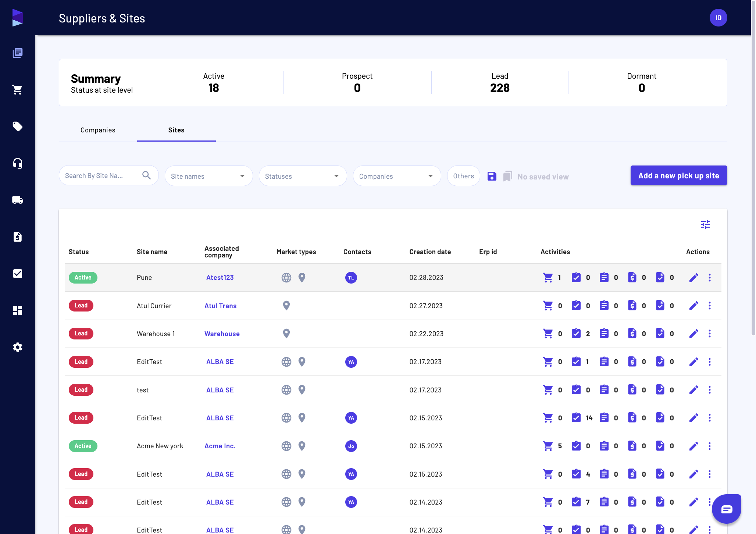Edit the Pune site with pencil icon
This screenshot has height=534, width=756.
pos(693,278)
